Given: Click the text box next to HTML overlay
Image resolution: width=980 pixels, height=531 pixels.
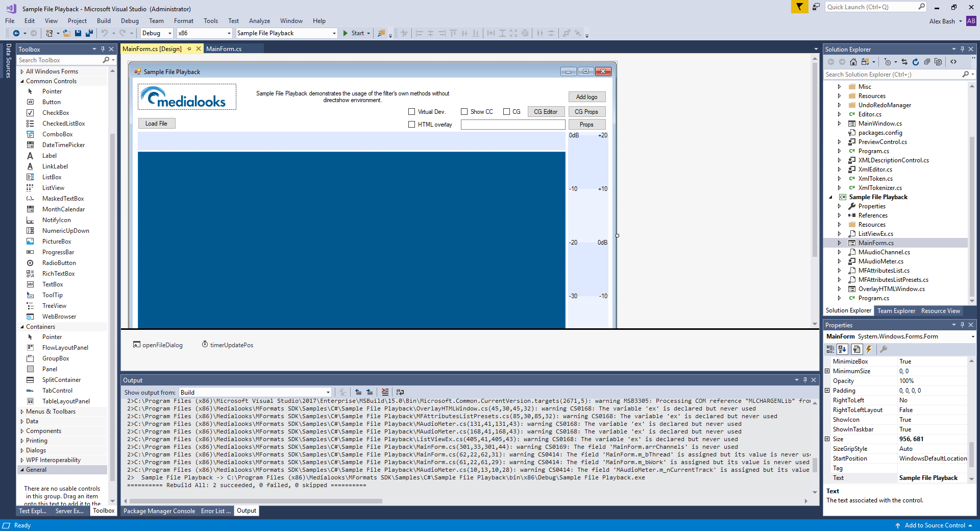Looking at the screenshot, I should [513, 125].
